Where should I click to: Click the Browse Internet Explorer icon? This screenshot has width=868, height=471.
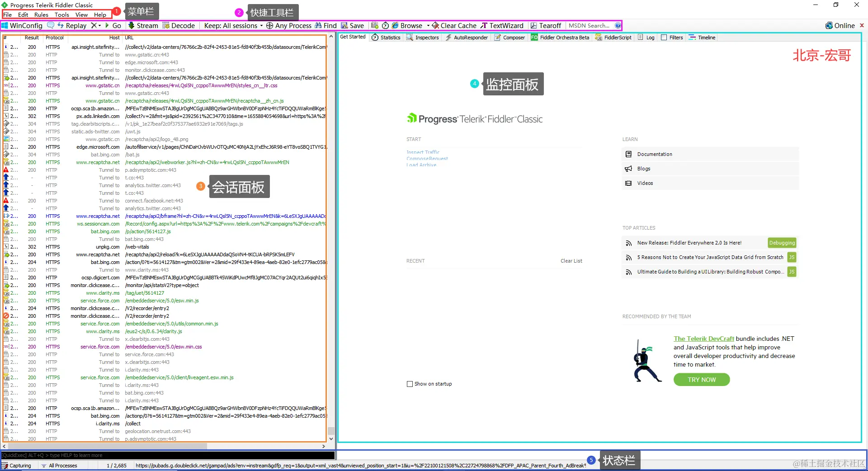(x=395, y=26)
